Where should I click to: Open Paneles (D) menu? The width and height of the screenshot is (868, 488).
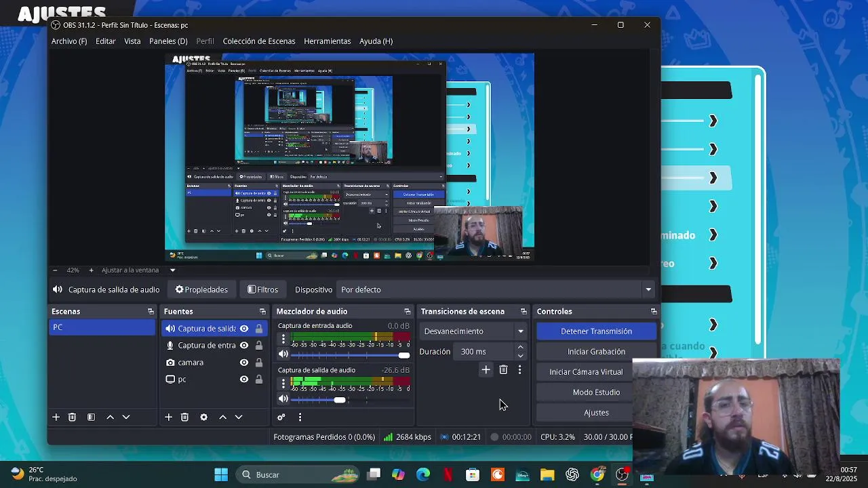point(168,41)
